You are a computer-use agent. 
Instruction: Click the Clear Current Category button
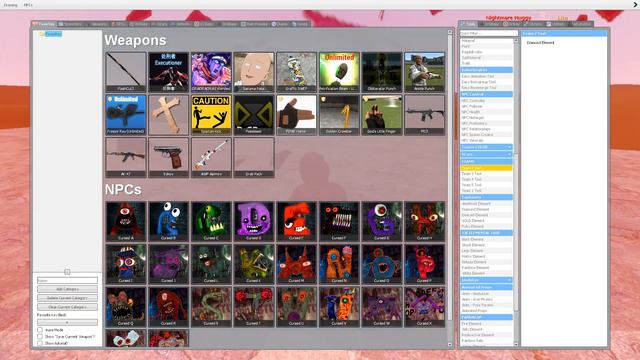pyautogui.click(x=67, y=307)
